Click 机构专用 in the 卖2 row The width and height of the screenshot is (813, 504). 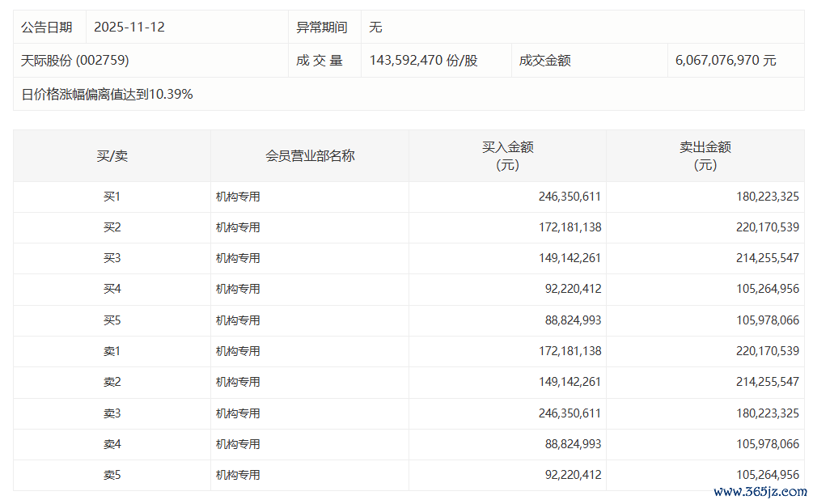click(x=238, y=382)
